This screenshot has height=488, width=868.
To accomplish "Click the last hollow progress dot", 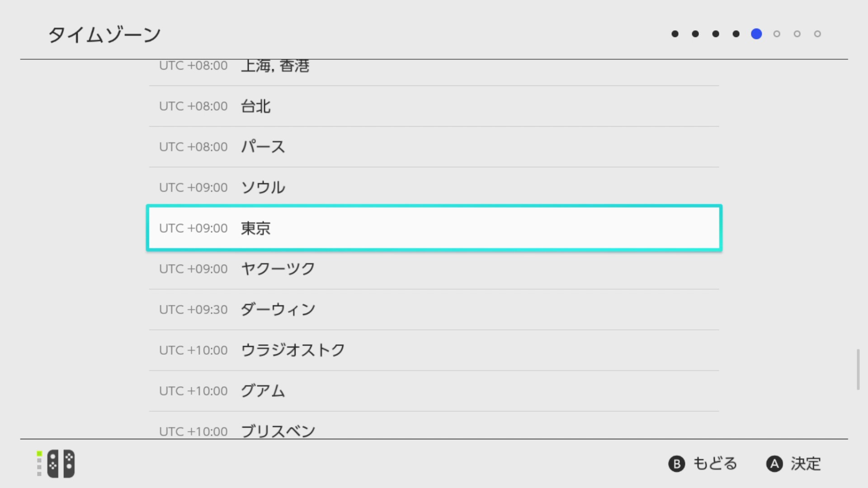I will click(817, 34).
